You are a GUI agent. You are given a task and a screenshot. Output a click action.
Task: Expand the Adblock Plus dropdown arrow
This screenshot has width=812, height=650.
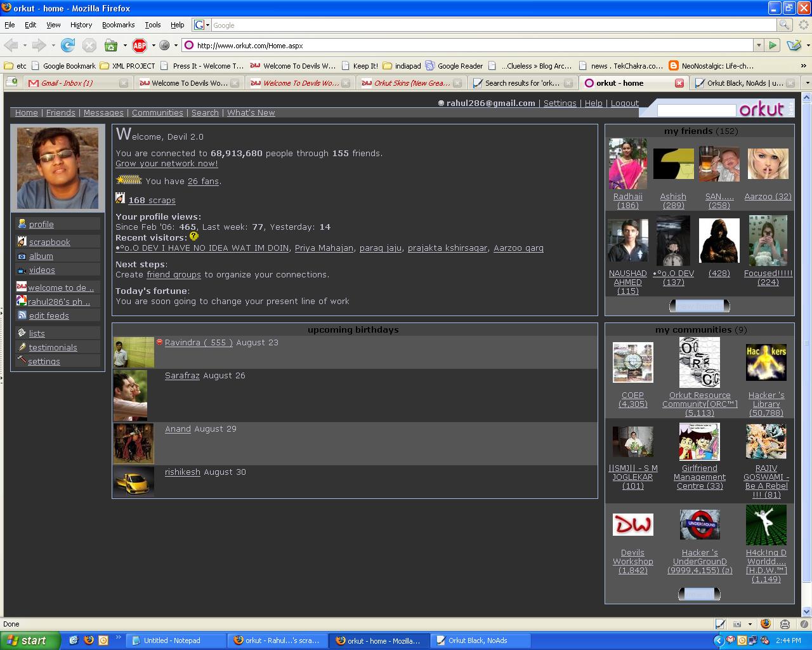pyautogui.click(x=153, y=46)
